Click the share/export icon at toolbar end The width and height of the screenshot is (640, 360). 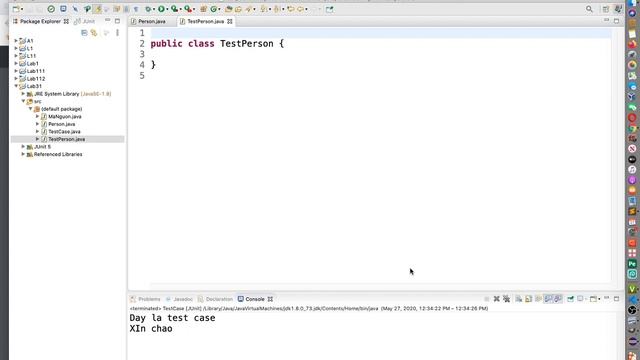[x=329, y=9]
